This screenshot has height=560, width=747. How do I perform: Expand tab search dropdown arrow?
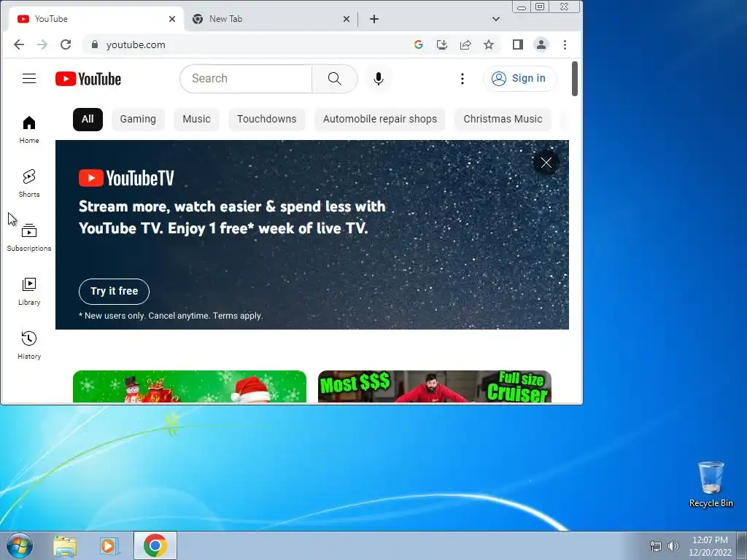(x=496, y=19)
